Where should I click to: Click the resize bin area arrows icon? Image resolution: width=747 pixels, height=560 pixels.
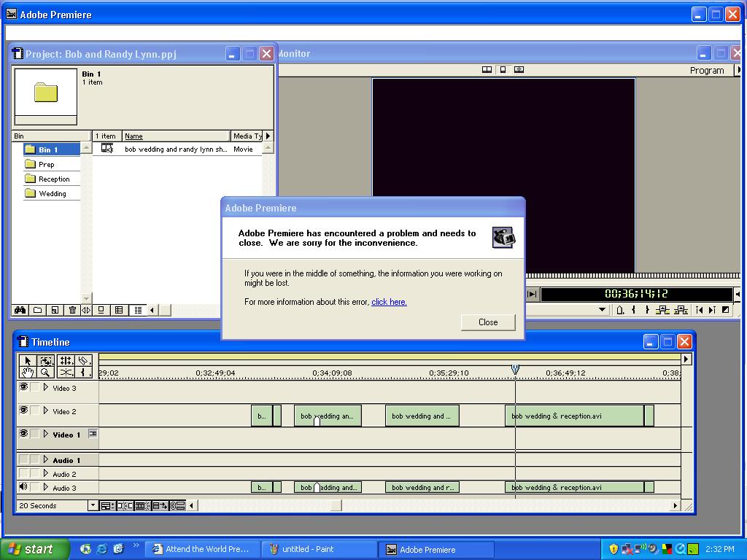coord(86,310)
